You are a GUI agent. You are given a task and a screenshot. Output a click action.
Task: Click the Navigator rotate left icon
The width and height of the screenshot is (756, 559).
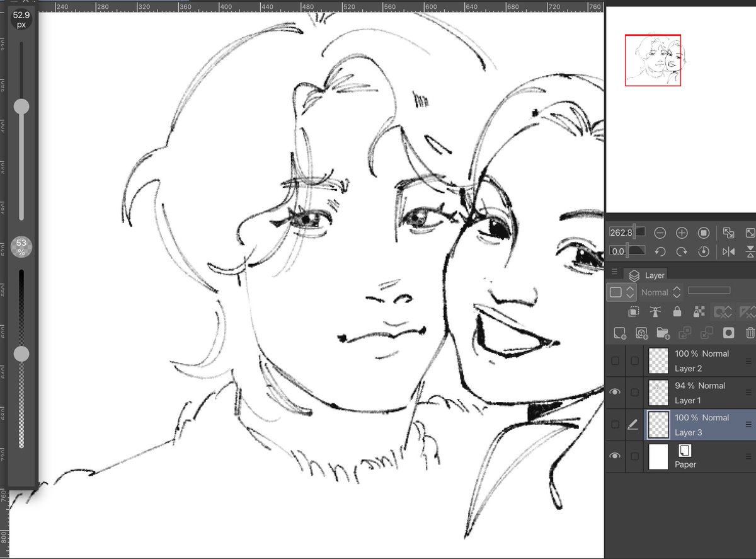pyautogui.click(x=660, y=251)
